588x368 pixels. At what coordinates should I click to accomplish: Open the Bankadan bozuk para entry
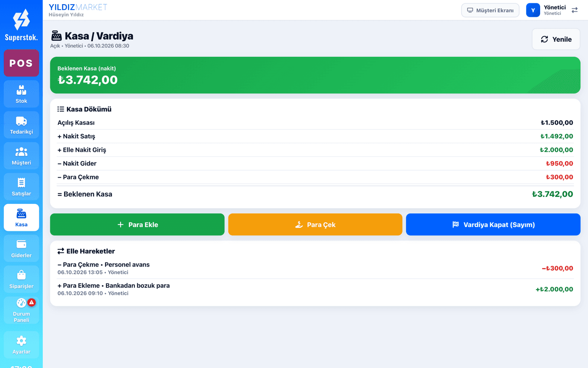pyautogui.click(x=315, y=289)
